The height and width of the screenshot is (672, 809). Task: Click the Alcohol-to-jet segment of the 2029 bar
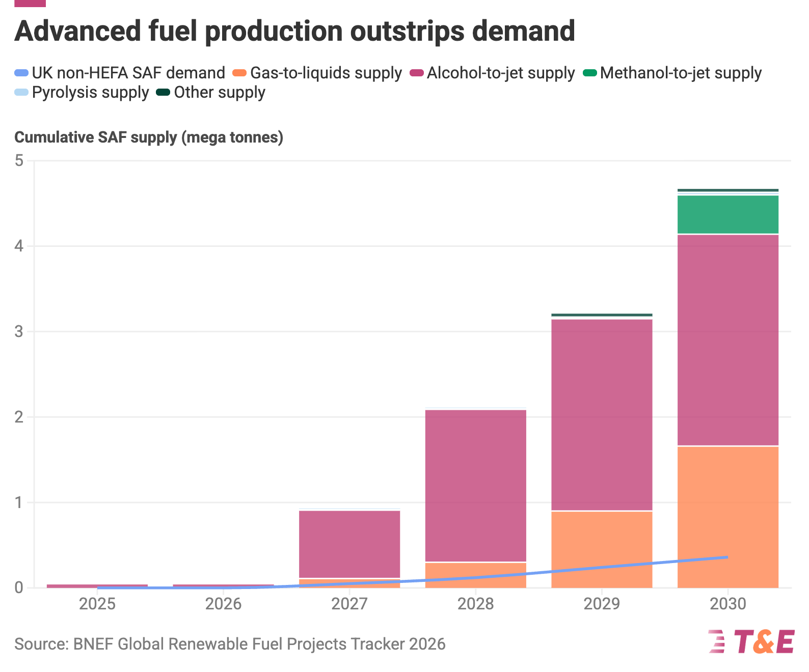click(602, 415)
